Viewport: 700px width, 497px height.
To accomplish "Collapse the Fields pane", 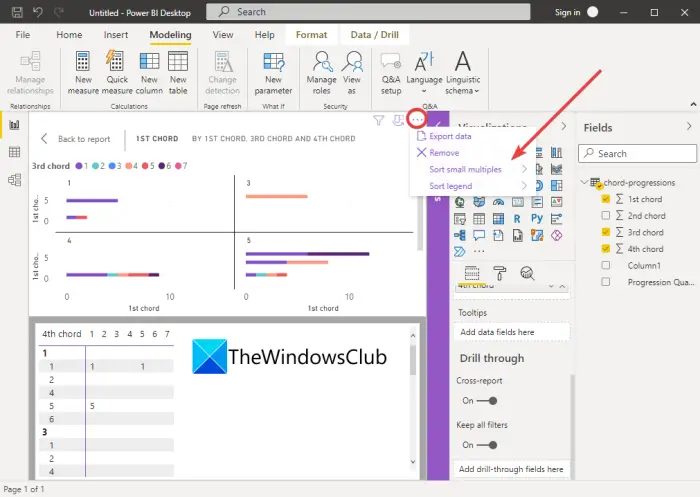I will point(689,127).
